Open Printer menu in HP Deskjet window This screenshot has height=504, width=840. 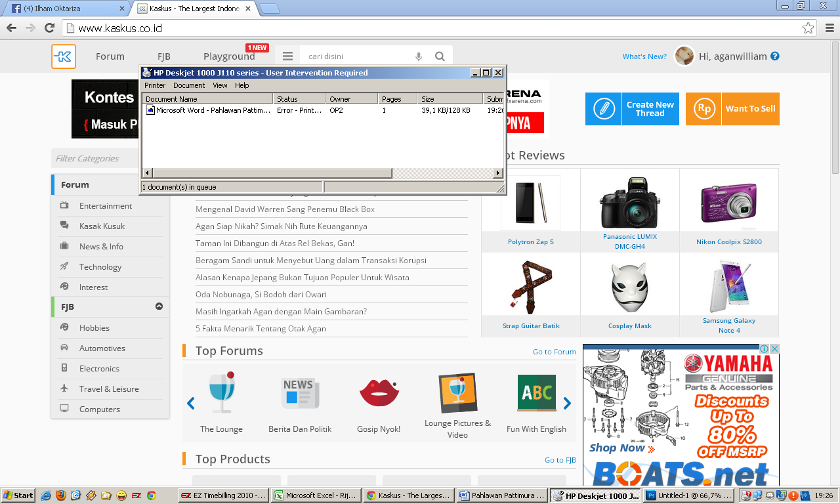click(x=155, y=85)
